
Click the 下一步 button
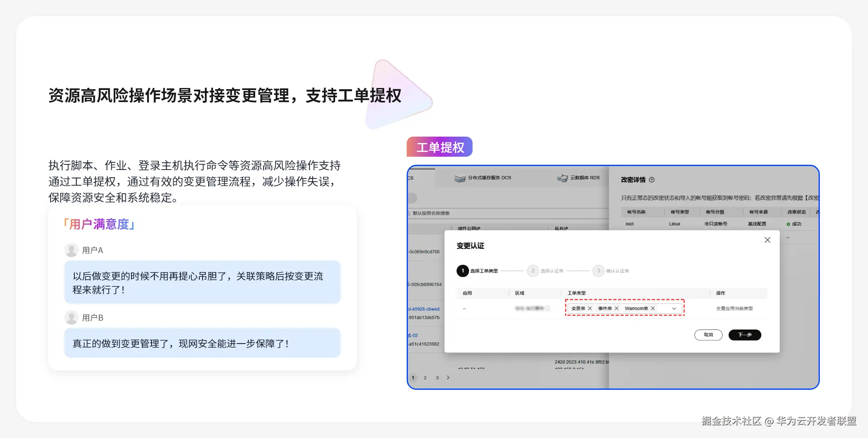(745, 335)
